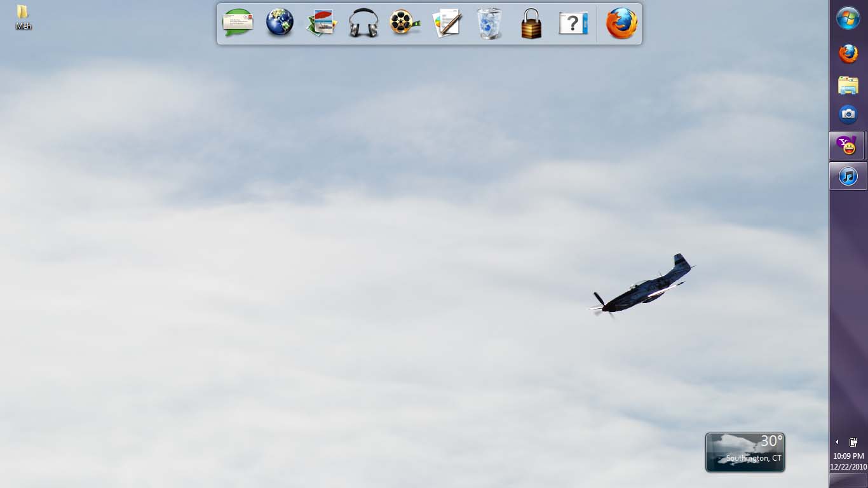Launch the documents and pen icon
The image size is (868, 488).
click(x=447, y=24)
